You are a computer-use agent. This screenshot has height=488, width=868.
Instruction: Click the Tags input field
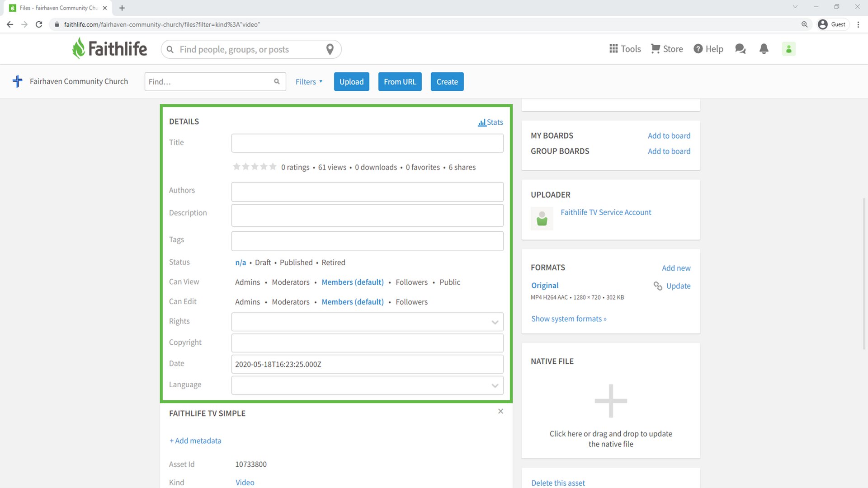[x=367, y=241]
